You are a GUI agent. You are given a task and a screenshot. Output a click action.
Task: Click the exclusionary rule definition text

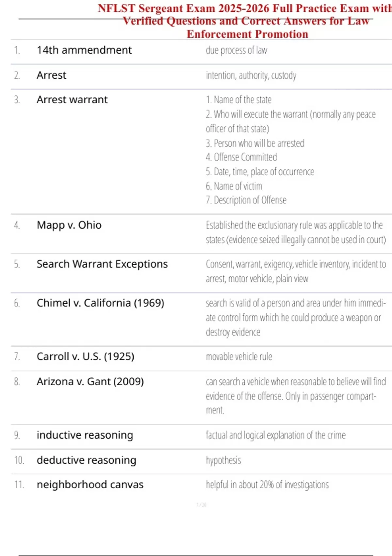pyautogui.click(x=296, y=233)
